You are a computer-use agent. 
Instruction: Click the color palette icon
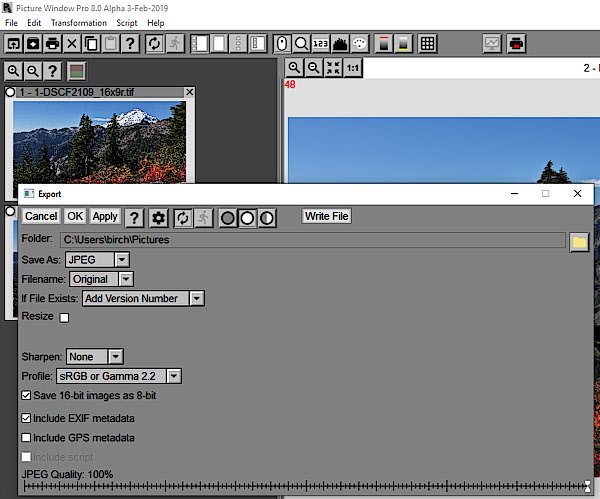click(360, 44)
